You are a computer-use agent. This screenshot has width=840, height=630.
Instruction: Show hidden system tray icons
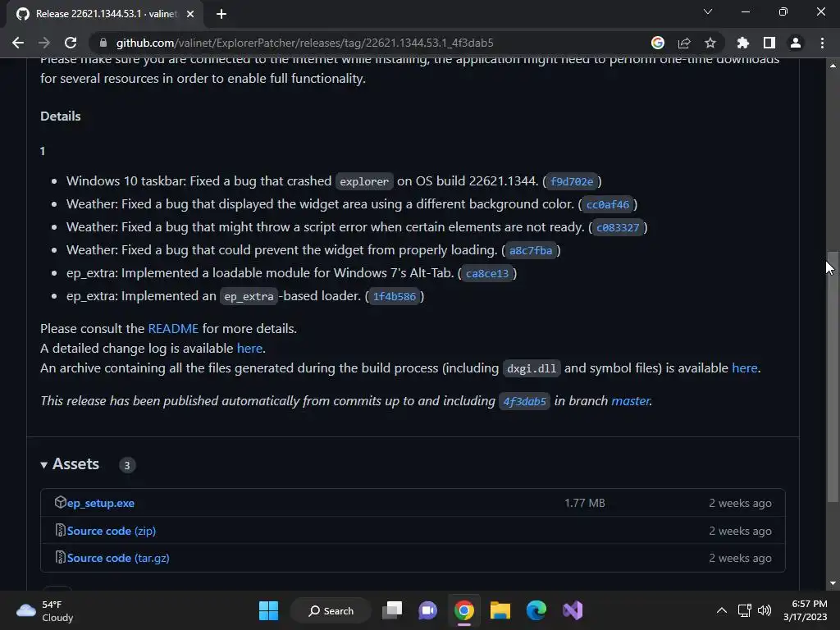tap(722, 610)
